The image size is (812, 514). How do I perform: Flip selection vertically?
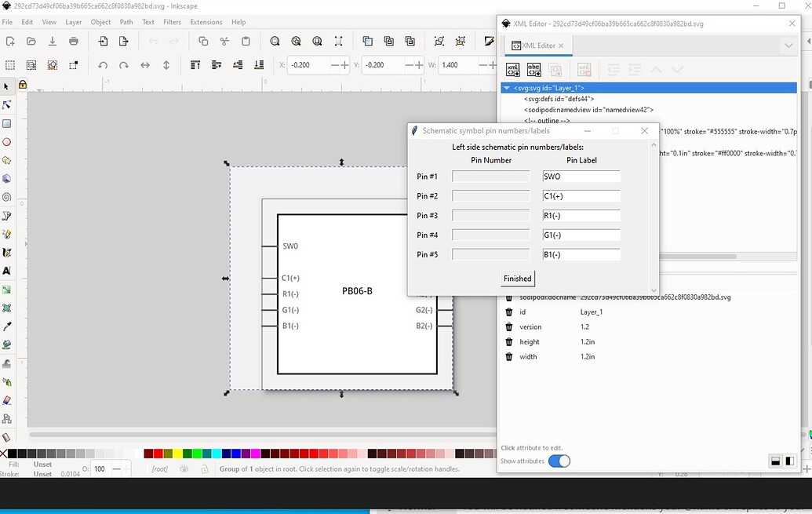pos(166,65)
